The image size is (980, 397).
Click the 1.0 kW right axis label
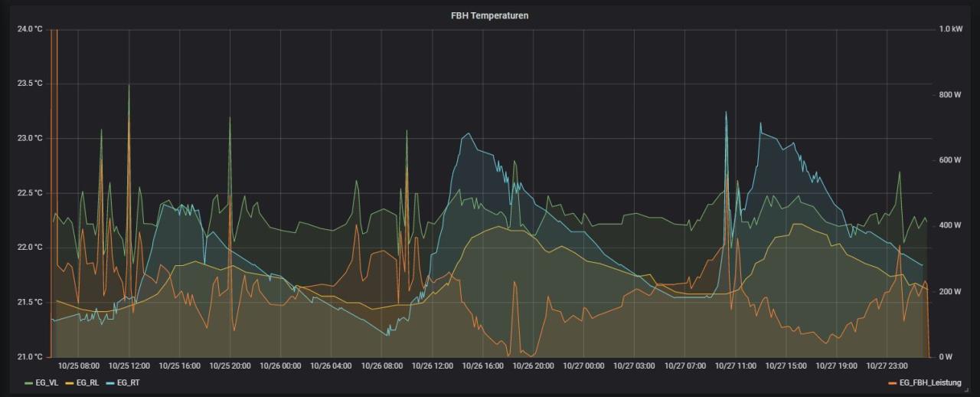[950, 29]
